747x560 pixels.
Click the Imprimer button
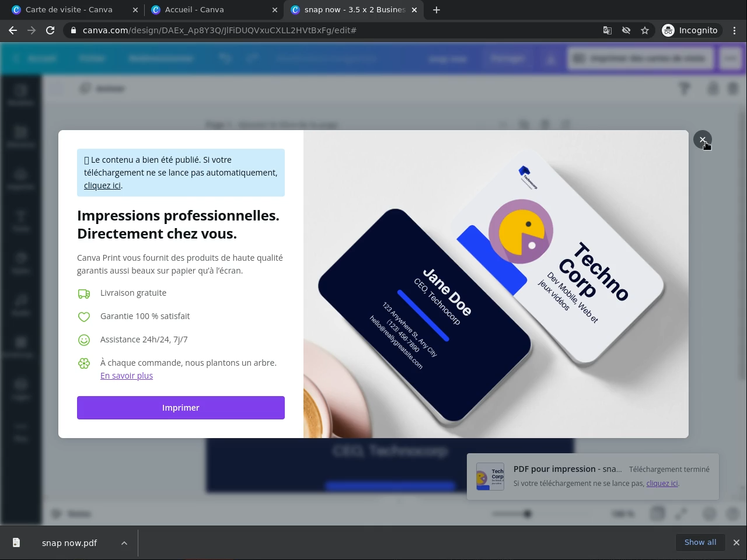181,408
